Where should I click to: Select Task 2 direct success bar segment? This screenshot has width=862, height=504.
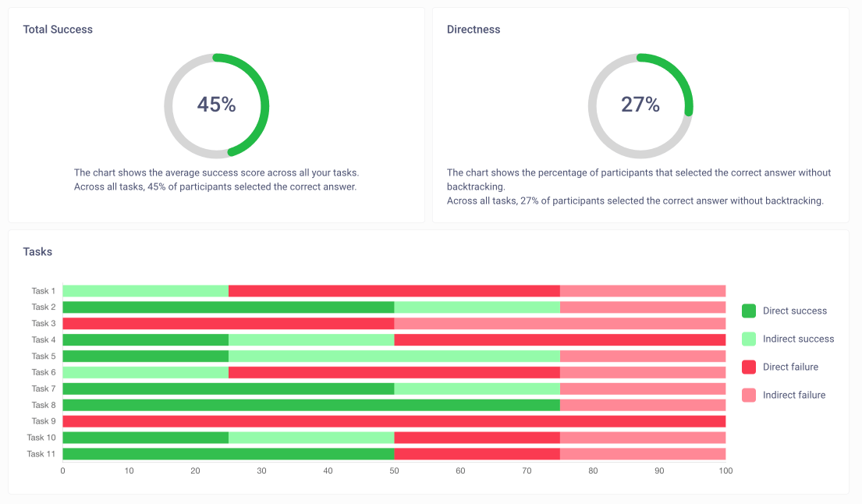tap(228, 307)
